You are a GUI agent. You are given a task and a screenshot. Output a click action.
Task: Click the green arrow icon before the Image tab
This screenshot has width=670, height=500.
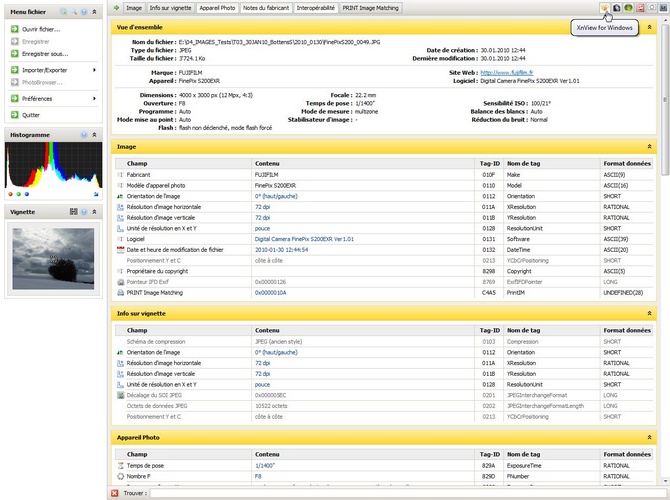(x=117, y=7)
